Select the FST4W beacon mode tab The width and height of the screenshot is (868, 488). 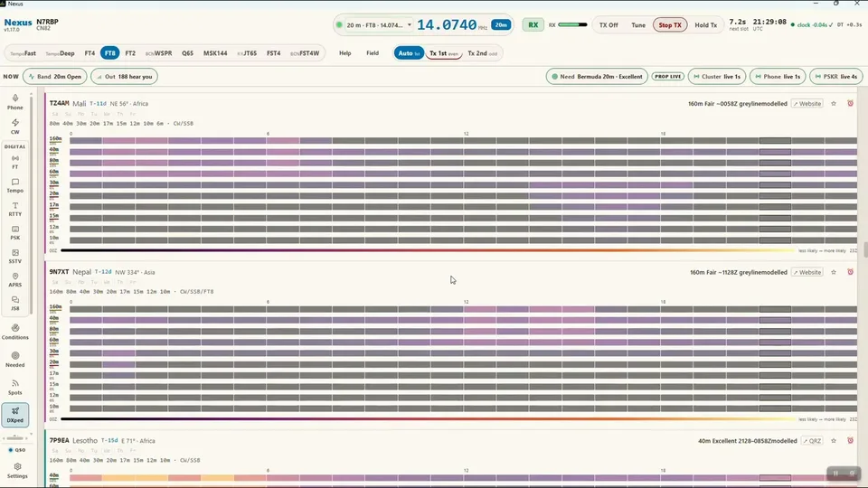coord(305,53)
